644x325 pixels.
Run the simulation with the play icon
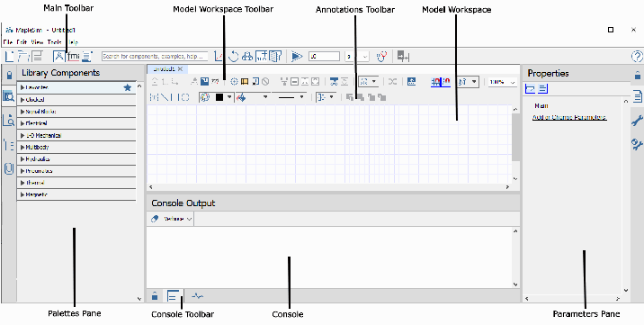297,57
